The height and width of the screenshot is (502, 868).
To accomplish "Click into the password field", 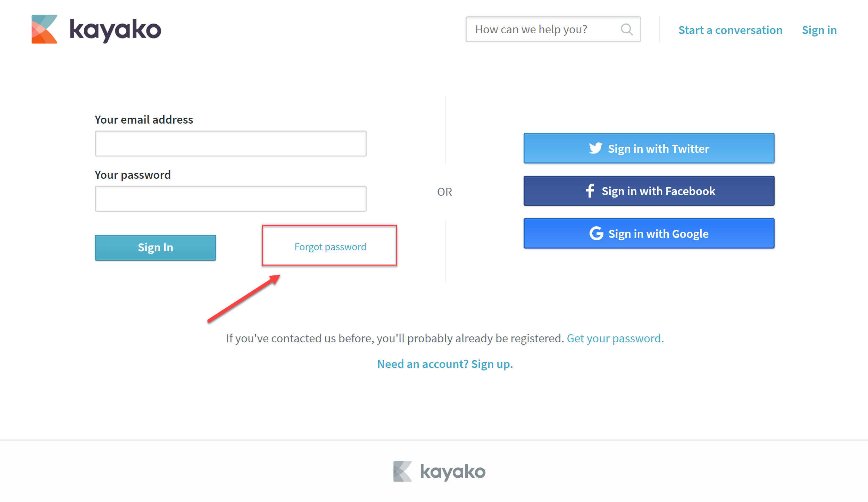I will (x=231, y=199).
